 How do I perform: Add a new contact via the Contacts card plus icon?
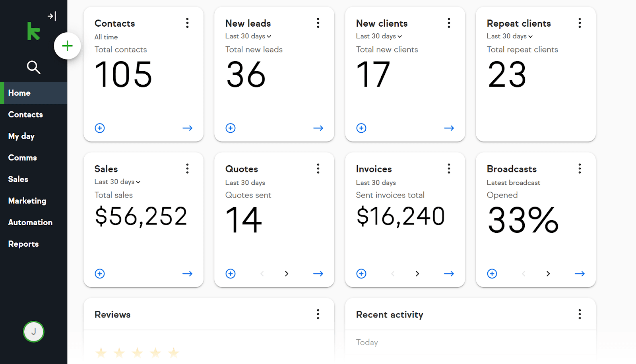pos(99,128)
